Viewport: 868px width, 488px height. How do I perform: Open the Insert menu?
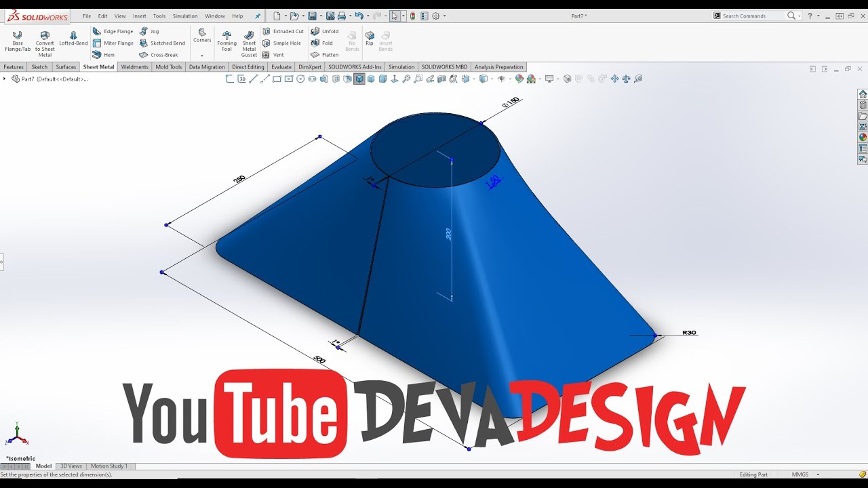click(x=140, y=16)
